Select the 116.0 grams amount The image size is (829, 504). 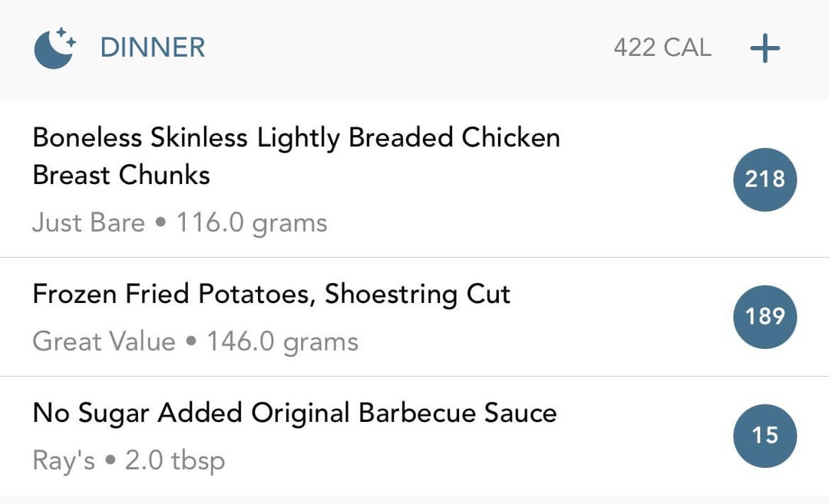coord(252,223)
